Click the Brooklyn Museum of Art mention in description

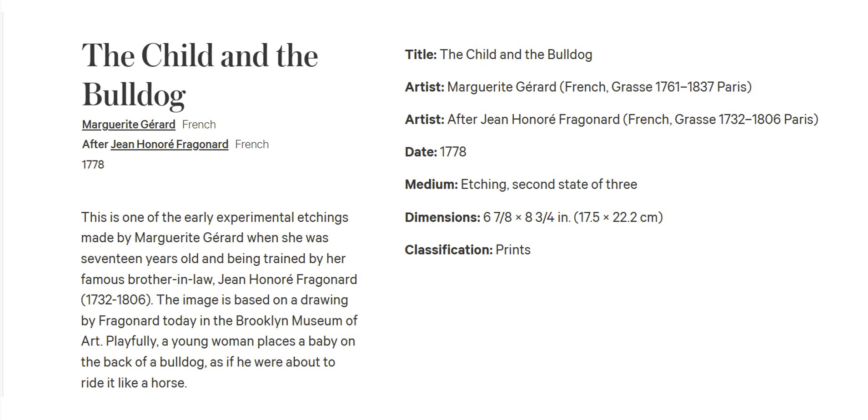pyautogui.click(x=218, y=331)
